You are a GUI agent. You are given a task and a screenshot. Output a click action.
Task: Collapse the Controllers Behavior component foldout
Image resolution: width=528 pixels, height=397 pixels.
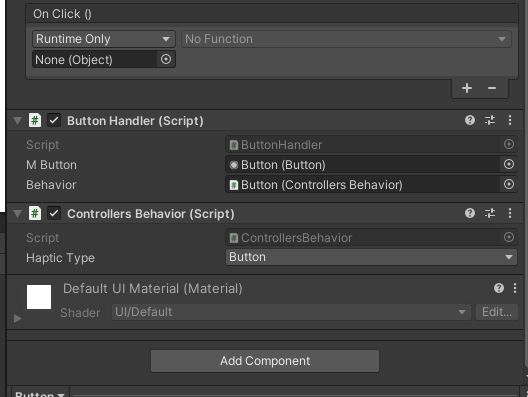tap(18, 213)
